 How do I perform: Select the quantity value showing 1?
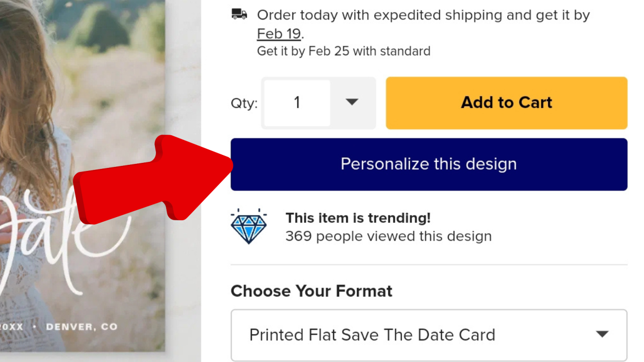297,102
